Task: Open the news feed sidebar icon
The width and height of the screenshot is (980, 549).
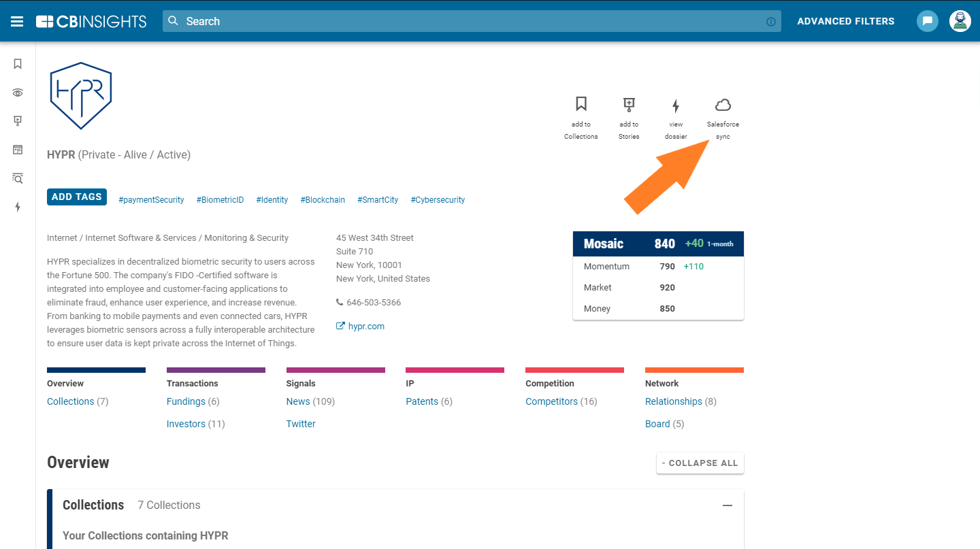Action: tap(18, 150)
